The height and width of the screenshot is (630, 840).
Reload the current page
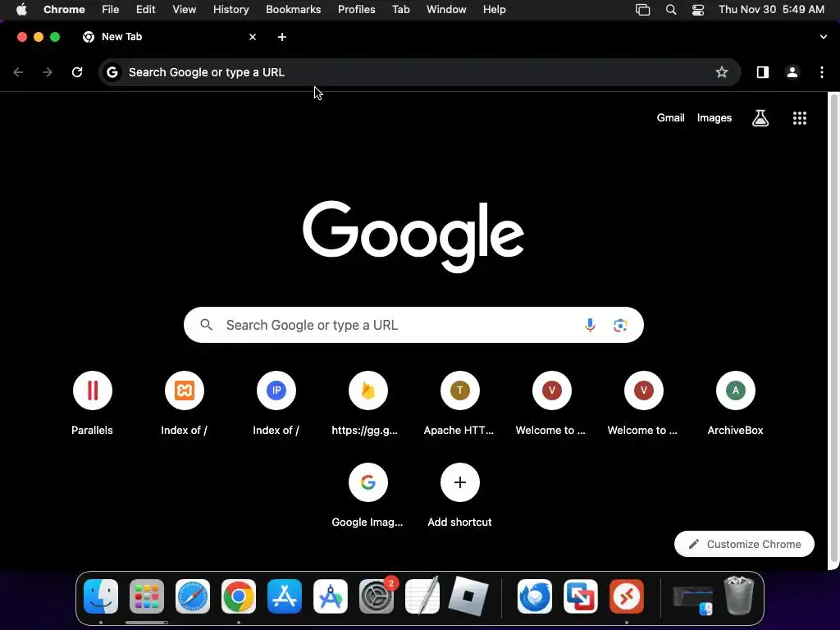tap(77, 72)
